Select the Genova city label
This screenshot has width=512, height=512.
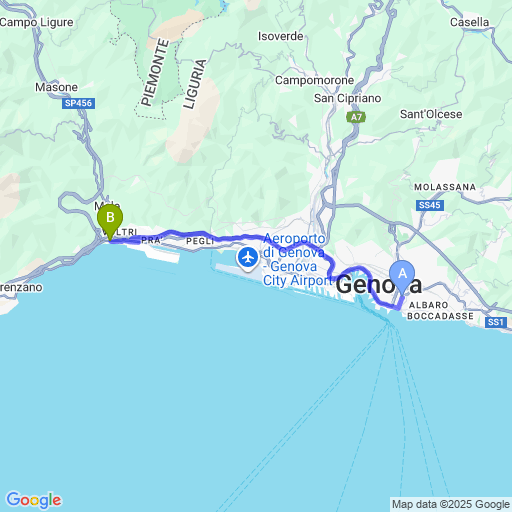[x=379, y=285]
